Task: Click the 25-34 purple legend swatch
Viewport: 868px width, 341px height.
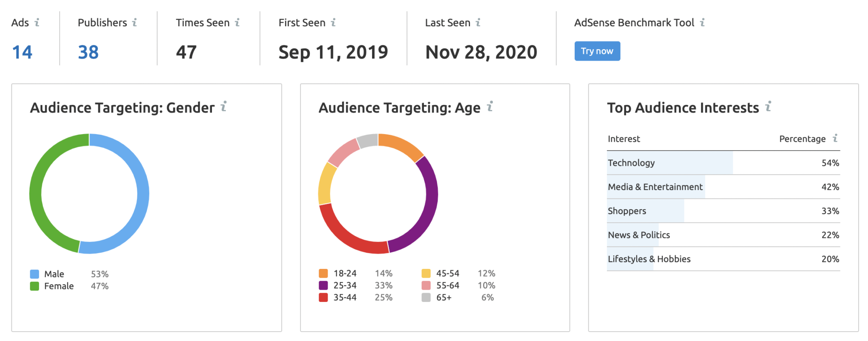Action: tap(323, 285)
